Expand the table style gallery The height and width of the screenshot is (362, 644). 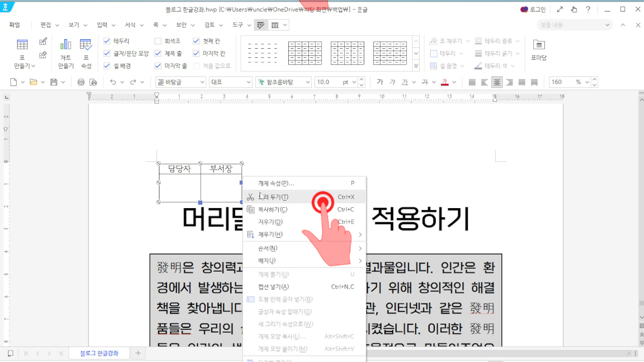[416, 65]
